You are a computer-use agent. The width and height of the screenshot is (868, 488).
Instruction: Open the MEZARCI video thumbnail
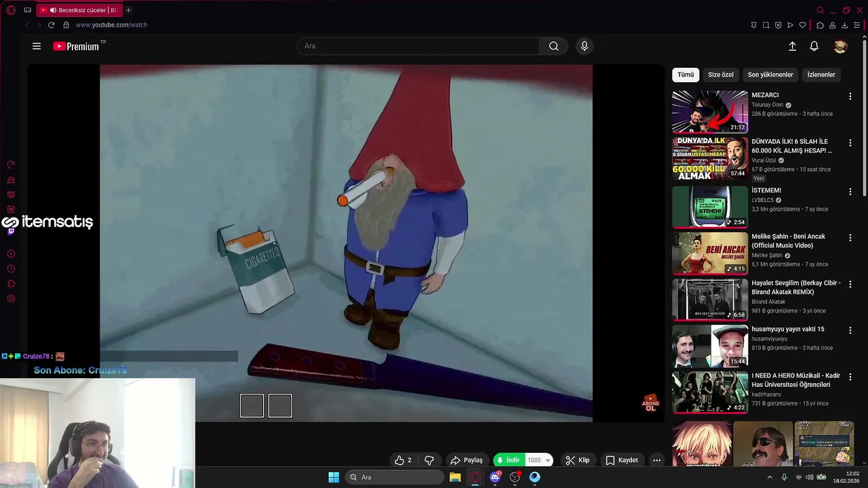(x=710, y=112)
